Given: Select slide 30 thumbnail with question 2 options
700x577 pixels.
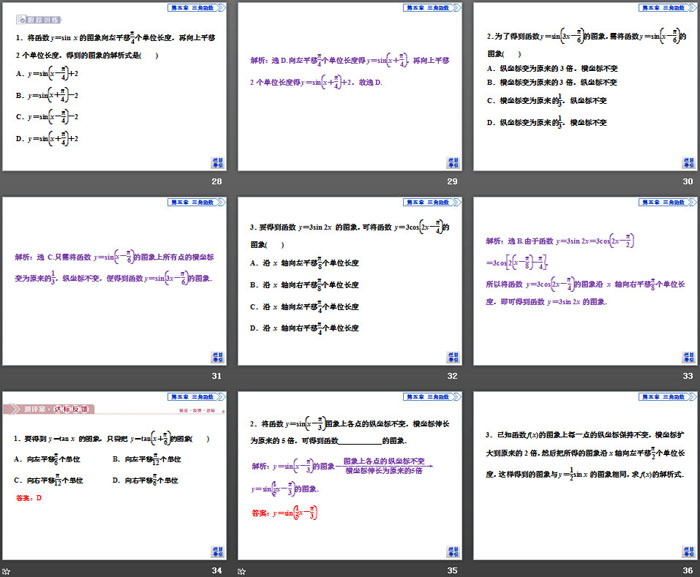Looking at the screenshot, I should pyautogui.click(x=586, y=87).
